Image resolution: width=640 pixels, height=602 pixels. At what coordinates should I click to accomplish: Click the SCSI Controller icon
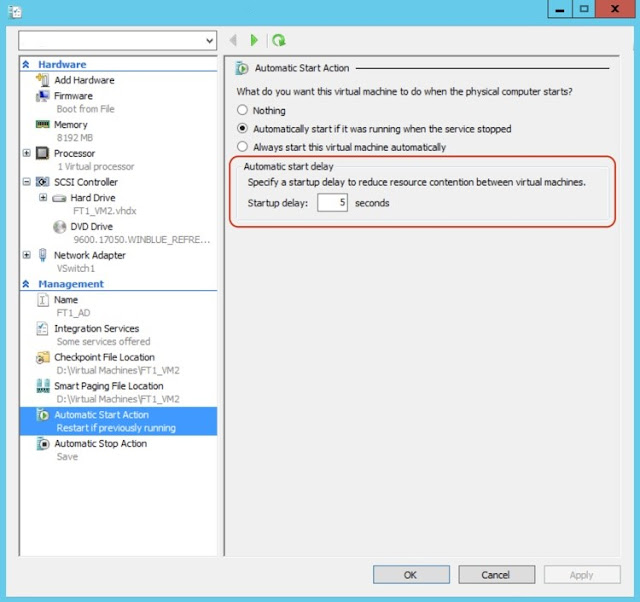(x=42, y=182)
